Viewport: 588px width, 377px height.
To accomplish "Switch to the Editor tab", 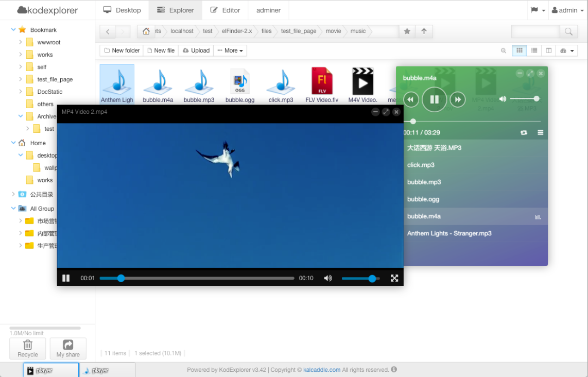I will coord(225,10).
